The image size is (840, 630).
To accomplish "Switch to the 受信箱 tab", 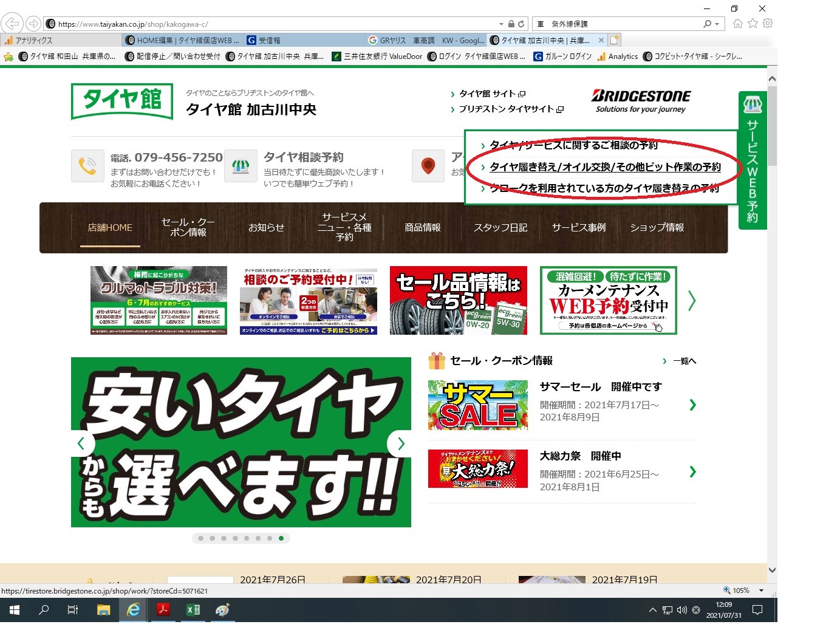I will coord(306,40).
